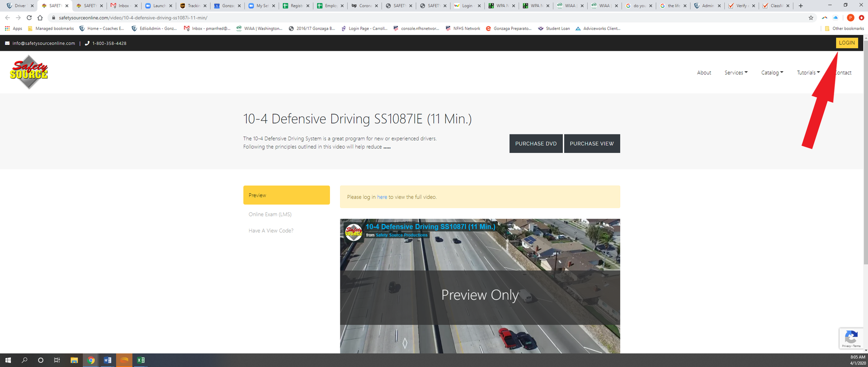Click the browser home icon
The image size is (868, 367).
tap(40, 18)
